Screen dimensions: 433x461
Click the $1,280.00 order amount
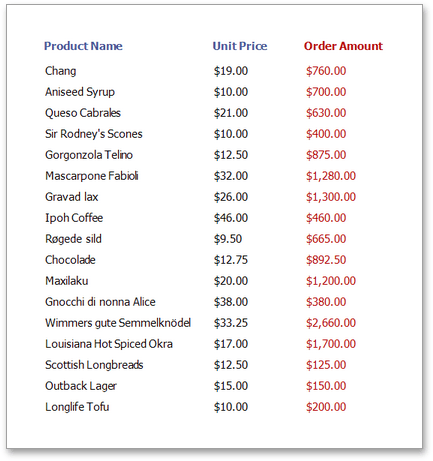[331, 176]
